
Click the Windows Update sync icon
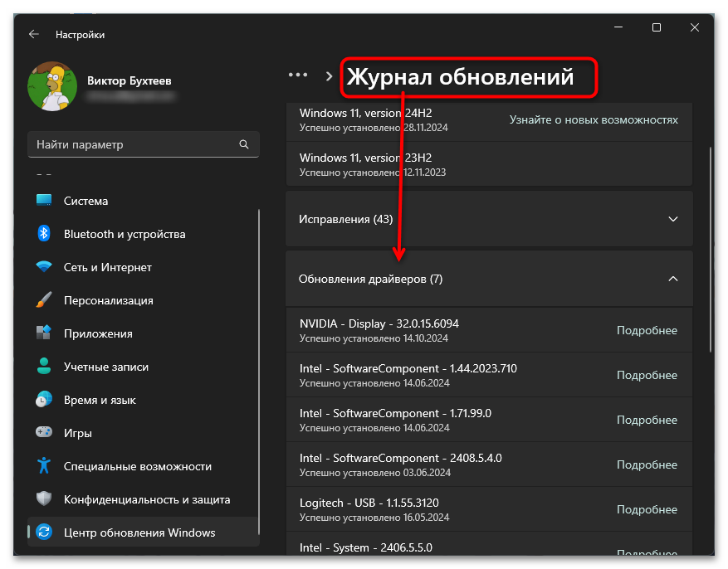[44, 532]
